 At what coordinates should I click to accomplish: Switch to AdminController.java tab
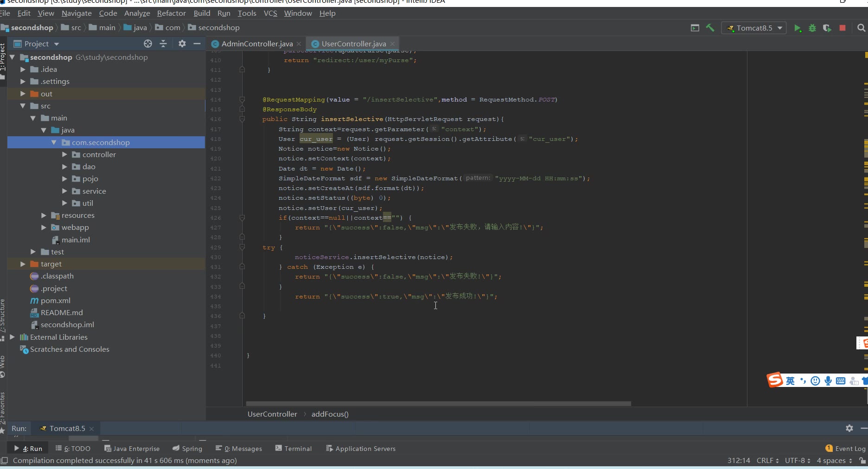256,44
